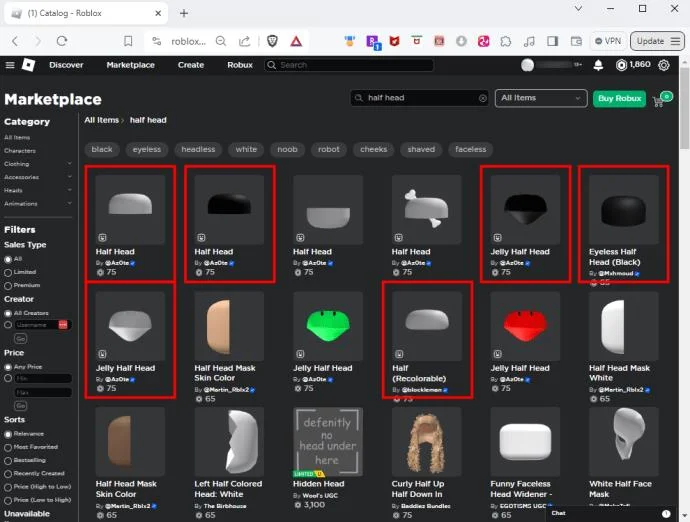Expand the Accessories category
The image size is (690, 522).
[70, 177]
